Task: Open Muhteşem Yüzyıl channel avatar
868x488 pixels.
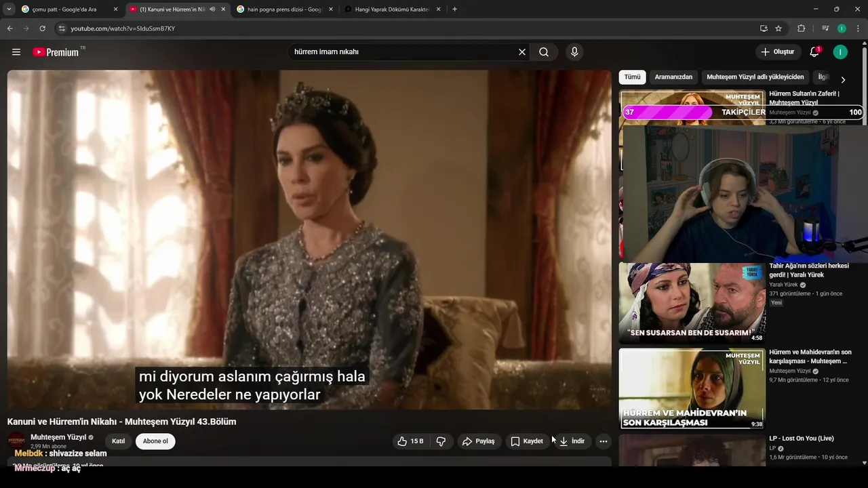Action: click(x=16, y=441)
